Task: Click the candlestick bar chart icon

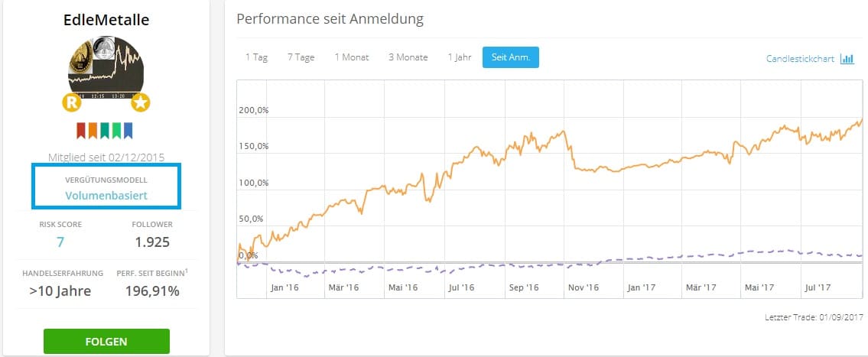Action: pos(847,59)
